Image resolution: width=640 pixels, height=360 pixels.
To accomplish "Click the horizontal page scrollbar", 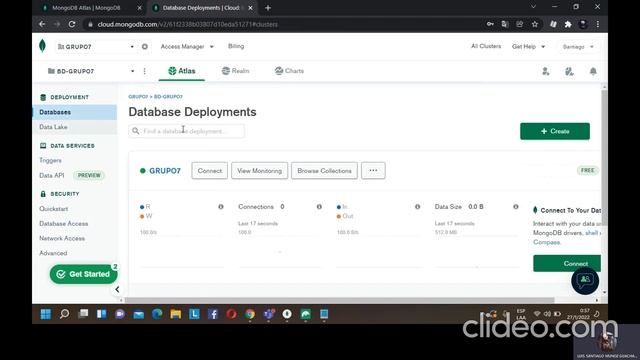I will (x=340, y=300).
